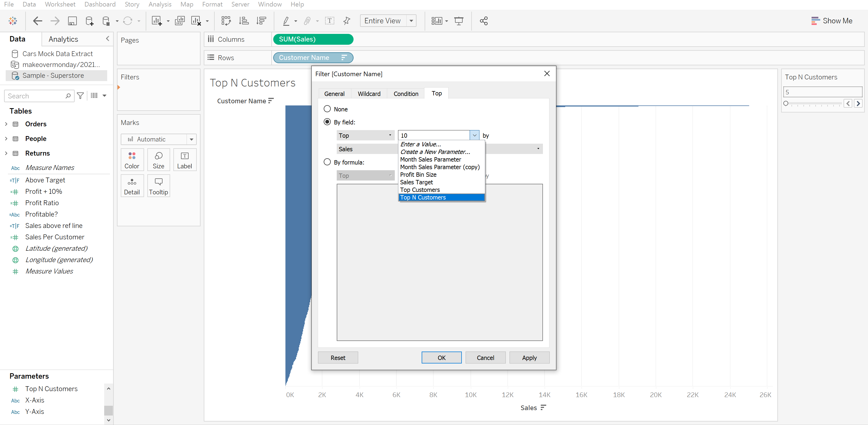868x425 pixels.
Task: Open Show Me panel
Action: pos(832,21)
